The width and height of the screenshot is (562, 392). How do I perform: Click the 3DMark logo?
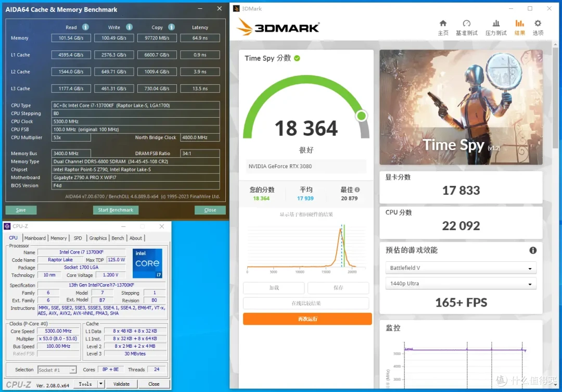click(x=278, y=27)
